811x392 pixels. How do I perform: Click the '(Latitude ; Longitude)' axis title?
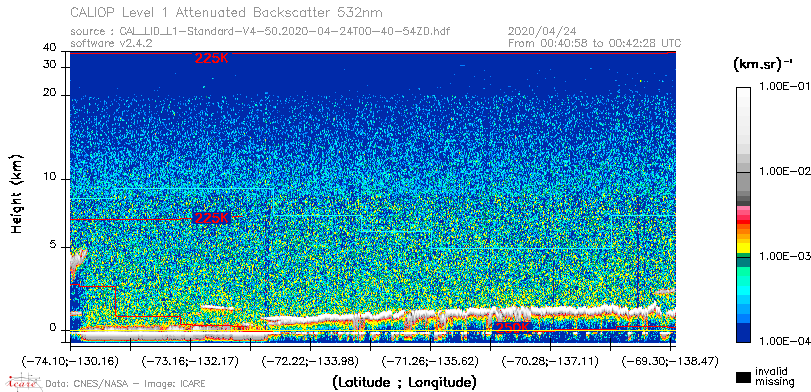tap(404, 383)
